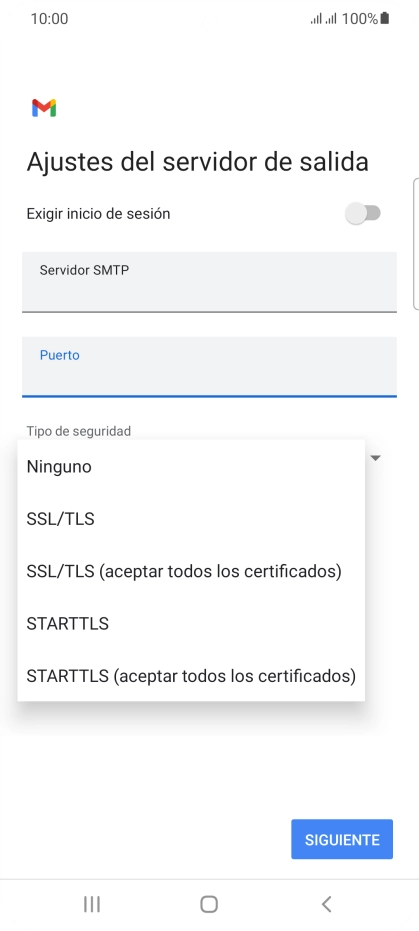Focus the Servidor SMTP input field

tap(210, 281)
